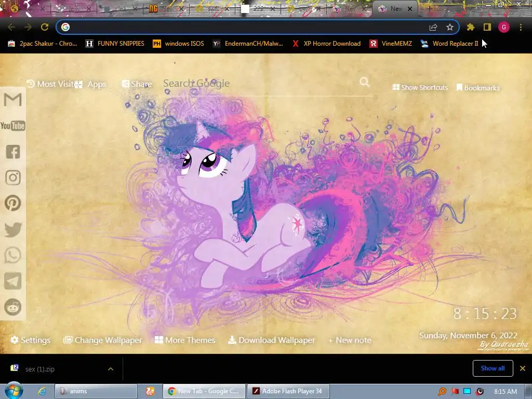
Task: Open the Apps menu
Action: pyautogui.click(x=90, y=84)
